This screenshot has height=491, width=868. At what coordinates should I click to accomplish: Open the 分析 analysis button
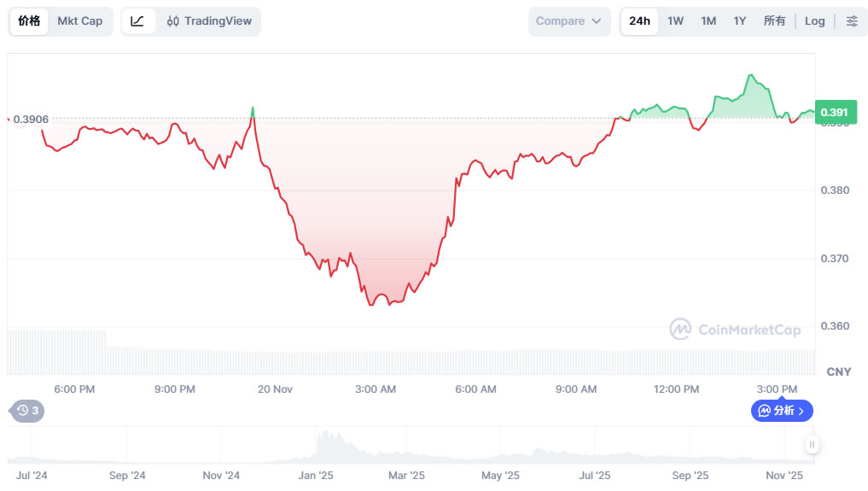tap(782, 411)
